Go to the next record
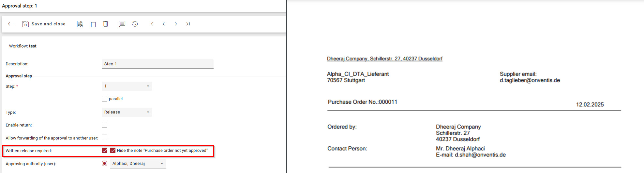 coord(176,24)
